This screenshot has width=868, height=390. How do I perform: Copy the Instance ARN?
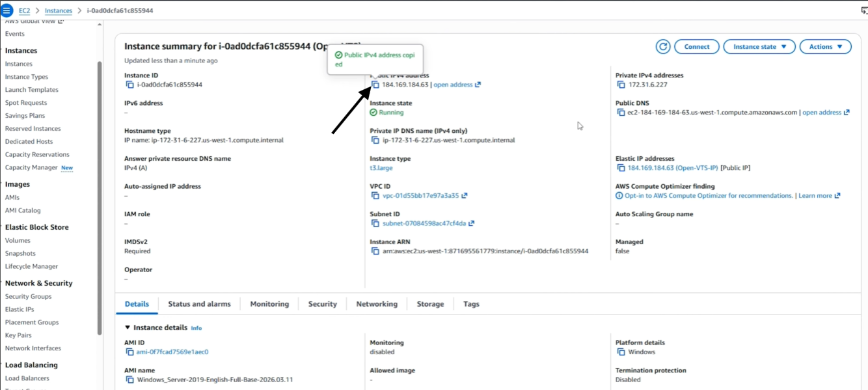pos(375,251)
